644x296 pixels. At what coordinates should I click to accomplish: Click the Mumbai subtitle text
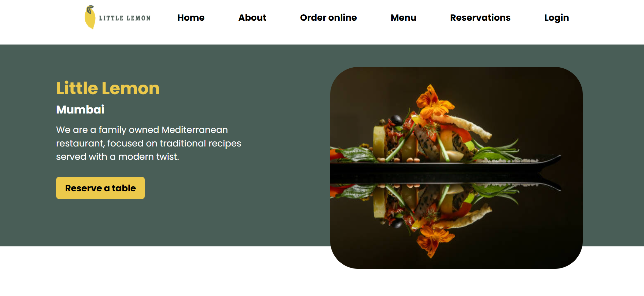[x=80, y=109]
